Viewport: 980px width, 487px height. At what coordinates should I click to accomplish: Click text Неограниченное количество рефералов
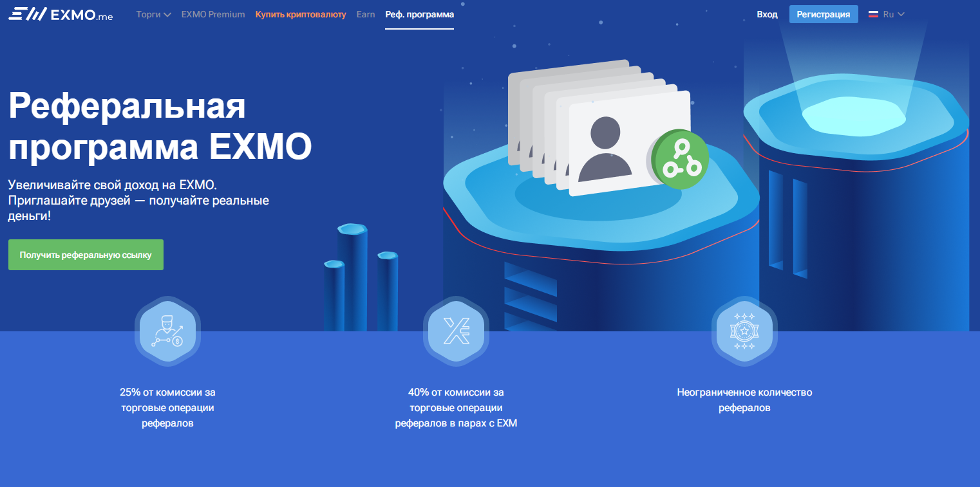[745, 400]
